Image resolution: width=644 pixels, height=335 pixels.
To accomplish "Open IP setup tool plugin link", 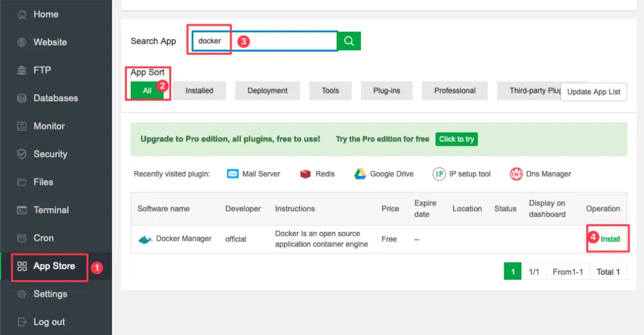I will point(469,174).
